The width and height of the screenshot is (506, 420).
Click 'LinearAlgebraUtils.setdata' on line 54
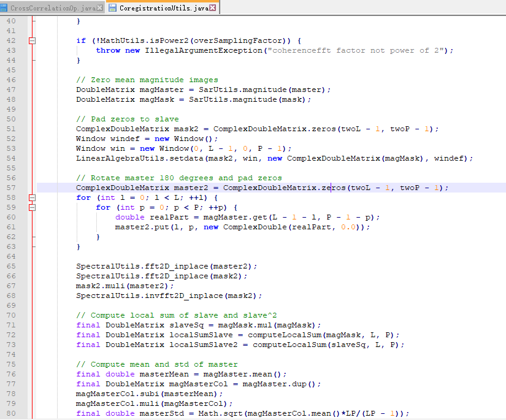(x=140, y=158)
